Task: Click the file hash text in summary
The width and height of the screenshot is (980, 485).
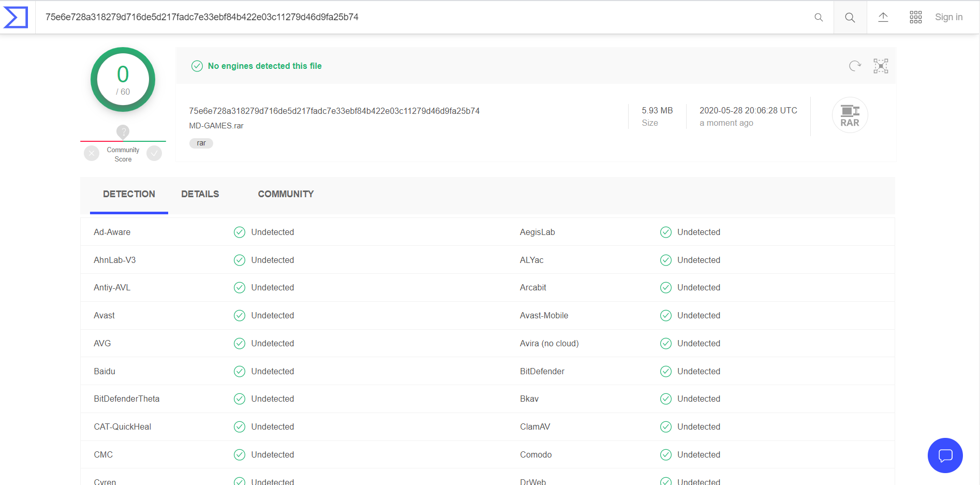Action: (334, 111)
